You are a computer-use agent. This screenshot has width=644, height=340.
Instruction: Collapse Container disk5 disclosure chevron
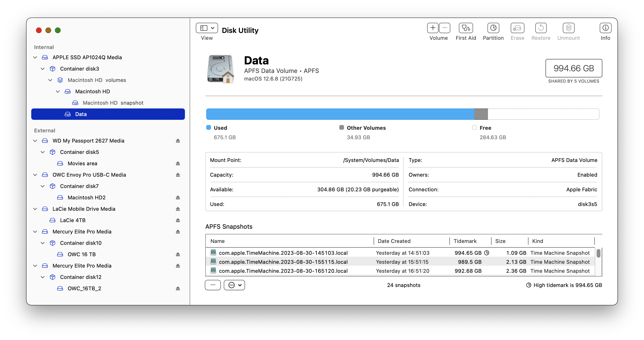pos(43,152)
